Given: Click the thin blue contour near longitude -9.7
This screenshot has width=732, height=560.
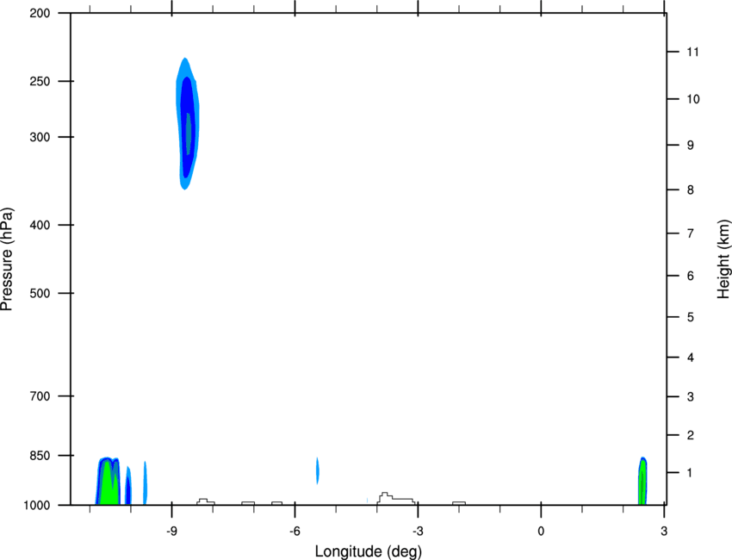Looking at the screenshot, I should (146, 483).
